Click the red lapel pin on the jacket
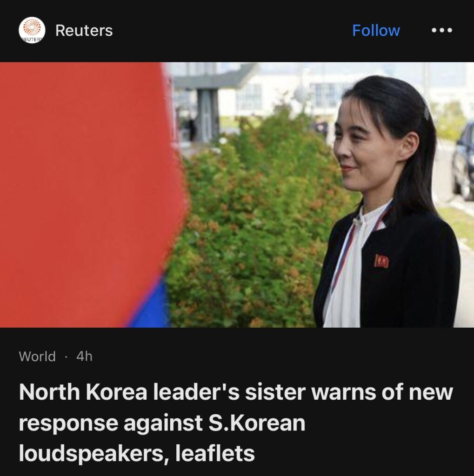Viewport: 474px width, 476px height. [x=381, y=261]
